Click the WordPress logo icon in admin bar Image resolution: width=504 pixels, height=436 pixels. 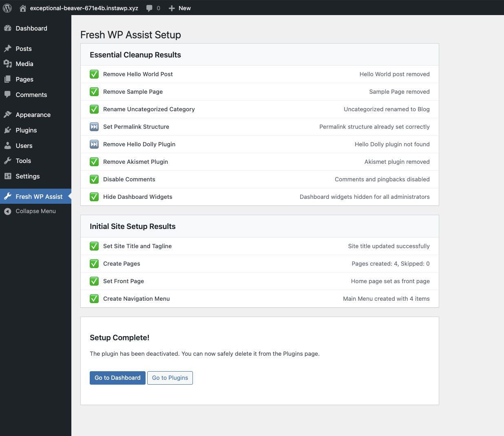pos(7,8)
